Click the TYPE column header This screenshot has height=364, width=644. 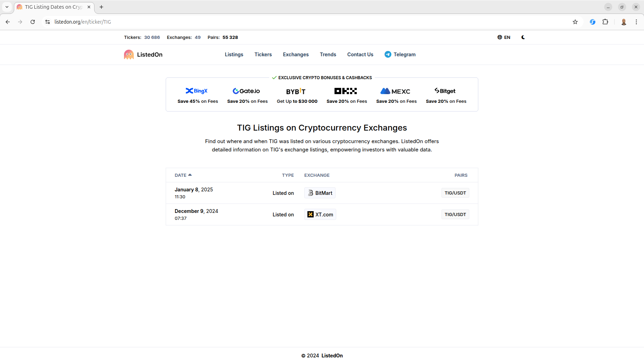[288, 175]
